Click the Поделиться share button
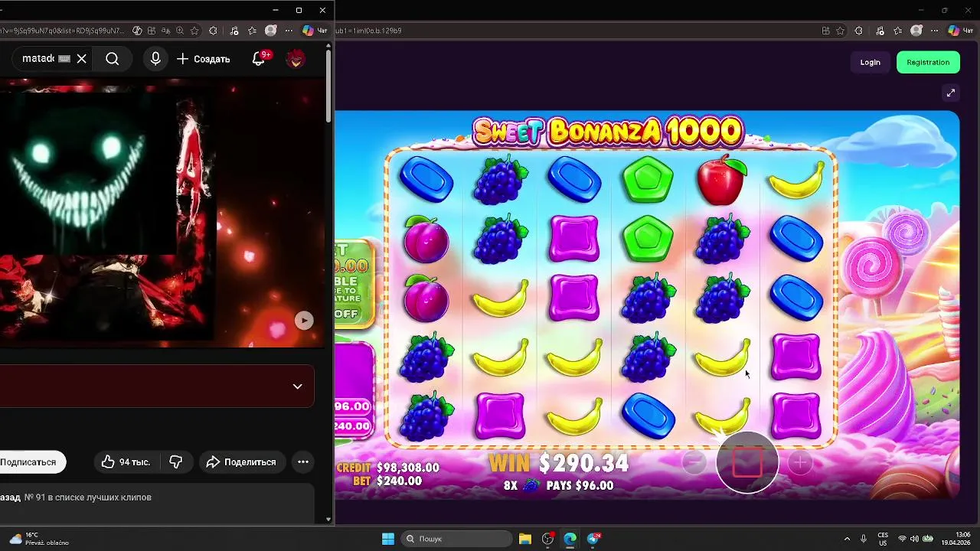The width and height of the screenshot is (980, 551). (241, 461)
